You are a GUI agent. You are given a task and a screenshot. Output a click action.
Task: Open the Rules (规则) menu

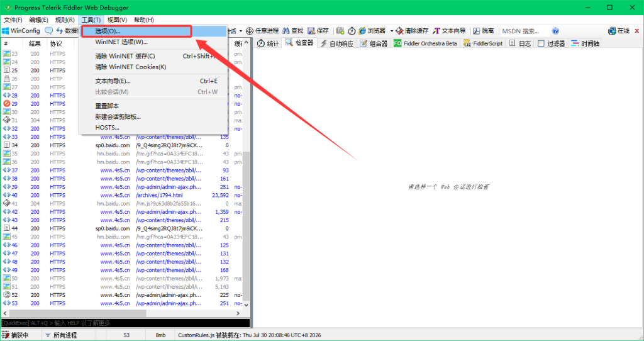pos(65,20)
